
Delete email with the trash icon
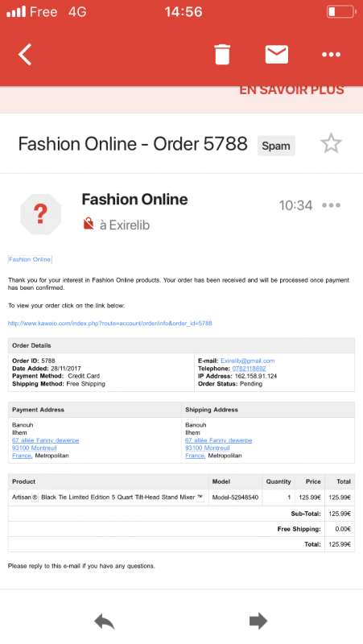point(222,55)
